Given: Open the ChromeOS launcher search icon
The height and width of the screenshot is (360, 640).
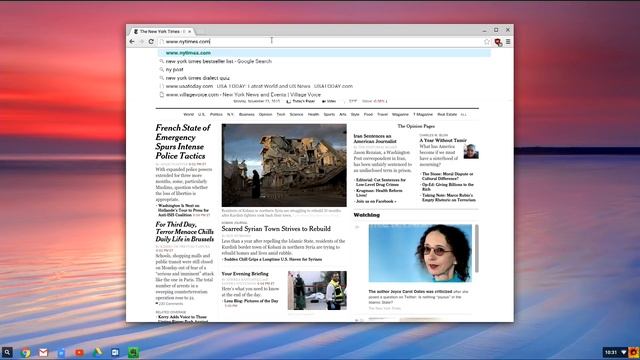Looking at the screenshot, I should click(x=7, y=352).
